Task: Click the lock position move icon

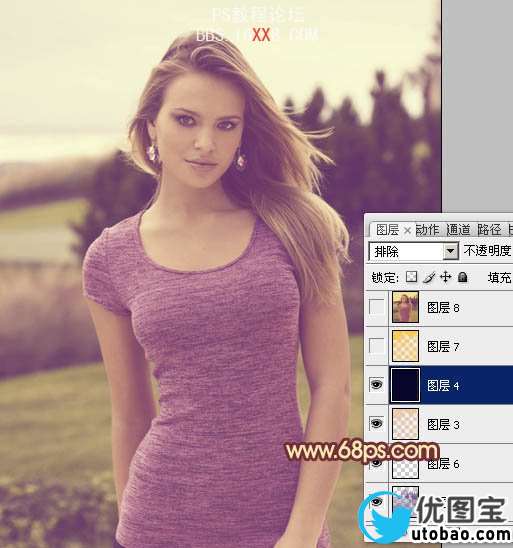Action: pyautogui.click(x=446, y=277)
